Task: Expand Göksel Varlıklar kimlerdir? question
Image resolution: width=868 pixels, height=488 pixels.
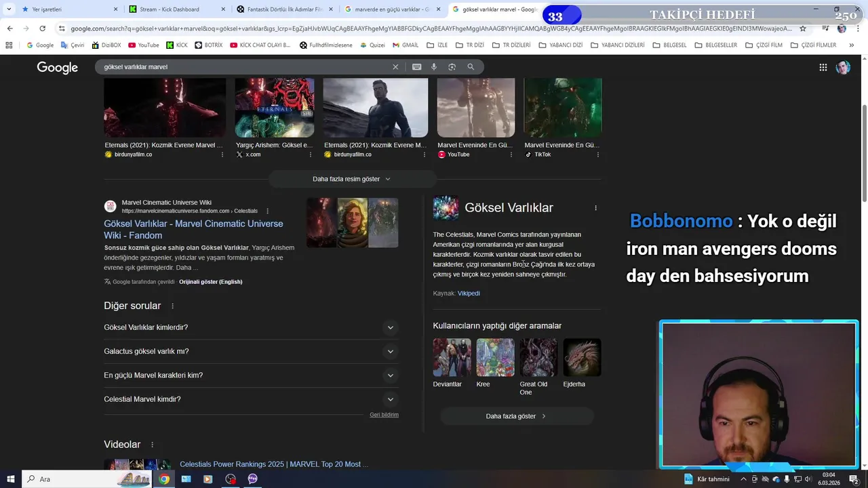Action: click(251, 327)
